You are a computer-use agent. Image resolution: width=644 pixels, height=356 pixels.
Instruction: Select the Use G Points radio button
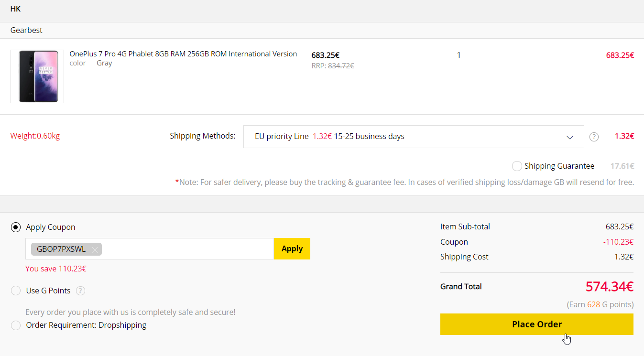coord(16,291)
